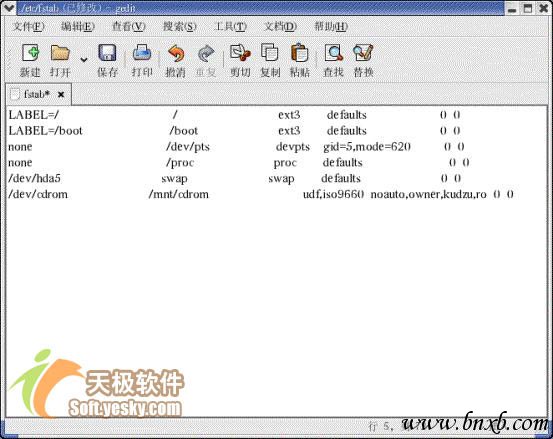This screenshot has width=553, height=439.
Task: Open the 编辑(E) menu
Action: click(x=78, y=26)
